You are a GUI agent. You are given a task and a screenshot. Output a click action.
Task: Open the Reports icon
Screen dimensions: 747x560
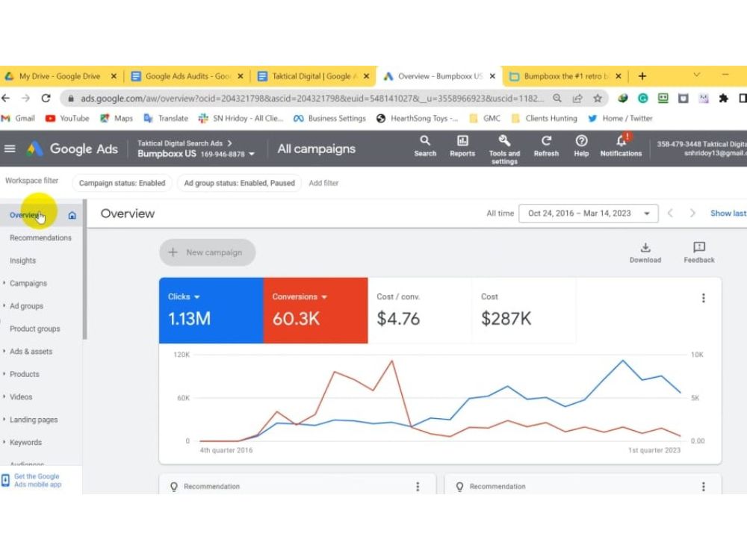(x=462, y=146)
